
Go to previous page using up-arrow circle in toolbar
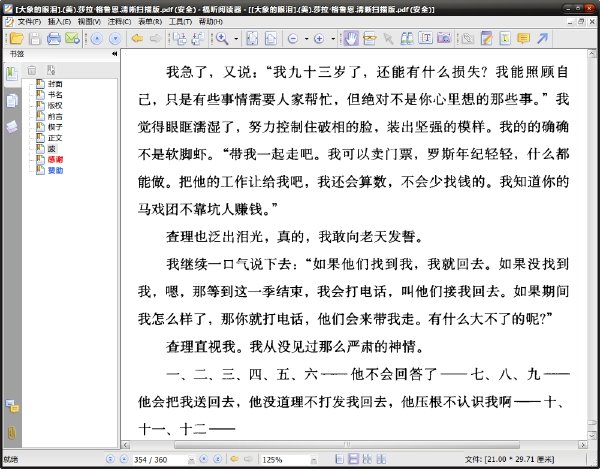click(x=96, y=39)
